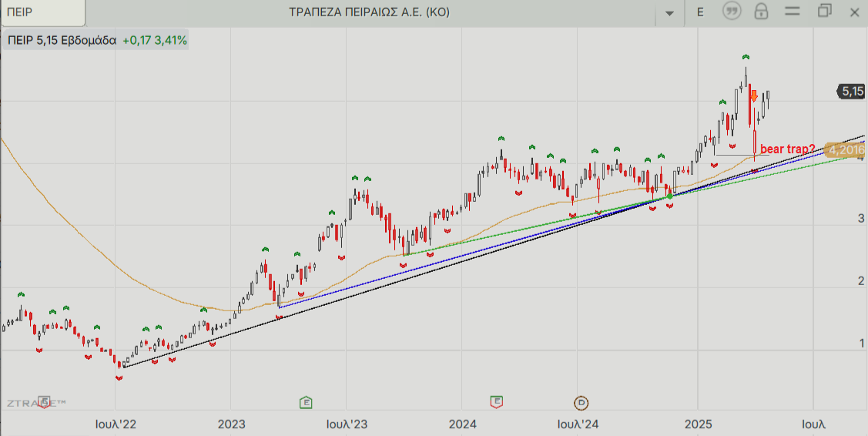
Task: Open the green E event marker
Action: 306,401
